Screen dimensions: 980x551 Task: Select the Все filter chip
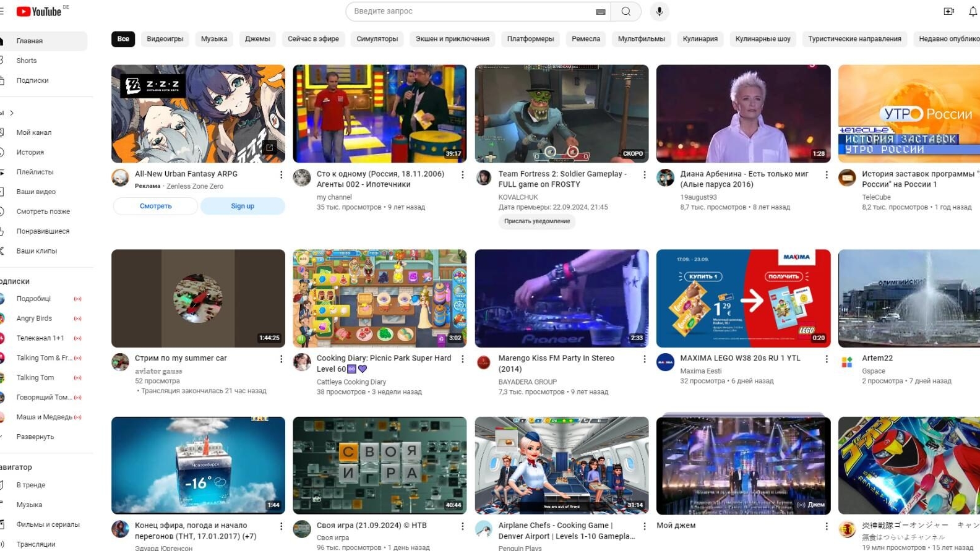[x=123, y=39]
